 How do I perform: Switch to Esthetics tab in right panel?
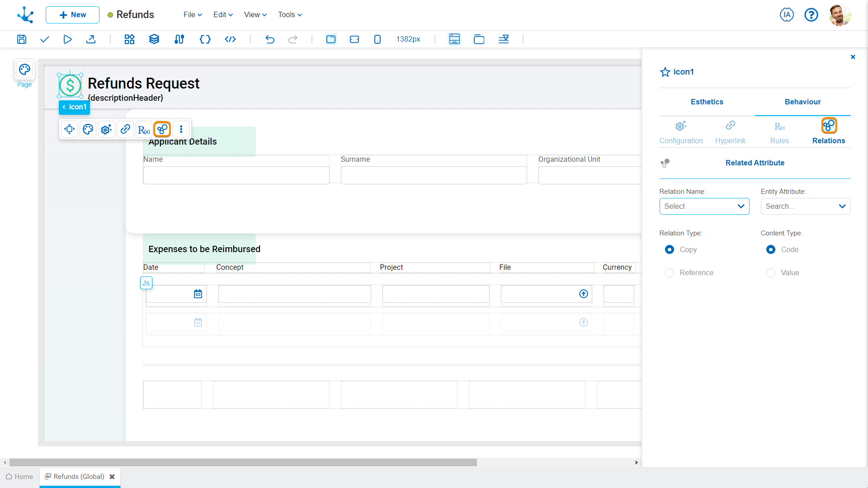(707, 102)
